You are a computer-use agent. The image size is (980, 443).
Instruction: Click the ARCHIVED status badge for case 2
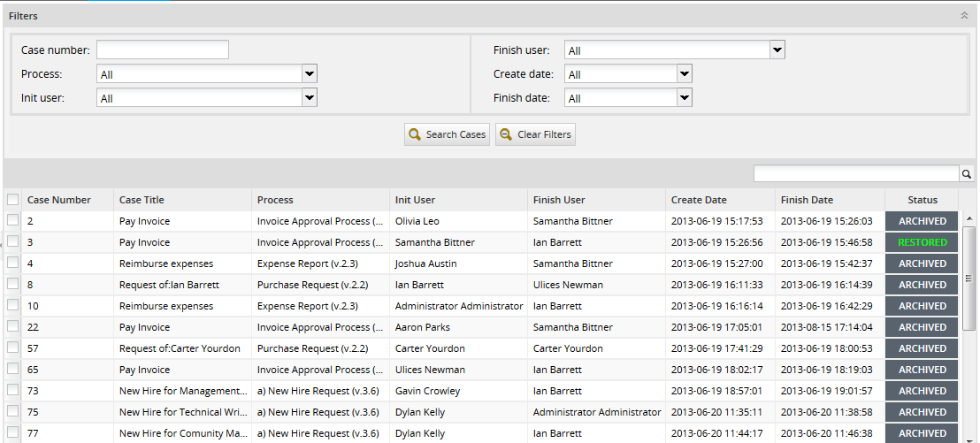tap(922, 221)
